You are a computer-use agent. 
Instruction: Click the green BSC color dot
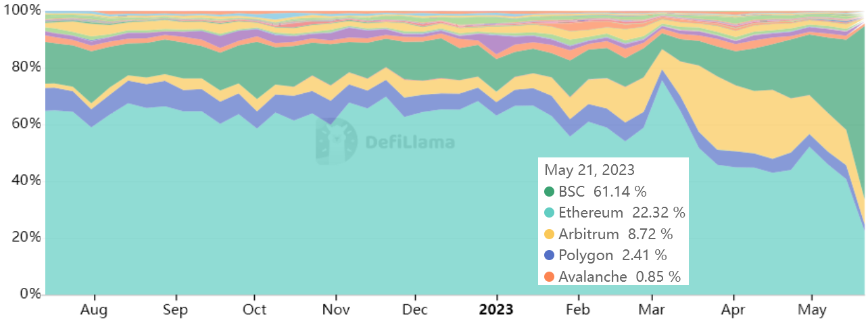point(550,191)
